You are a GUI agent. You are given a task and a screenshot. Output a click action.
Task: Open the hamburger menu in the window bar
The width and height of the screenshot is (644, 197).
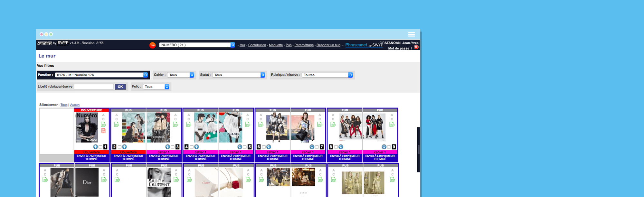[411, 34]
